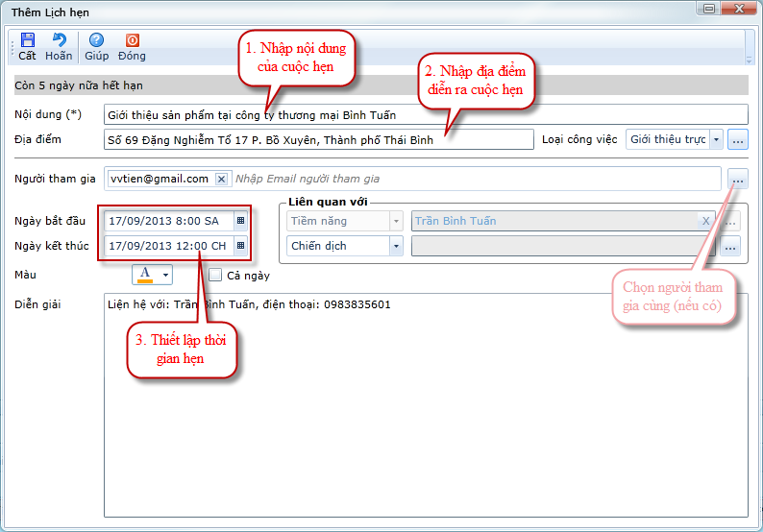Open the Màu color picker dropdown

pyautogui.click(x=165, y=276)
